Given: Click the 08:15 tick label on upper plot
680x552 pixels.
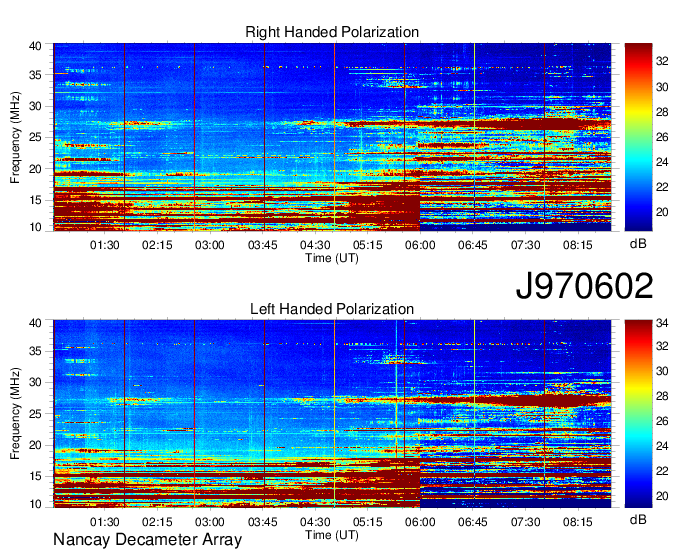Looking at the screenshot, I should click(578, 245).
